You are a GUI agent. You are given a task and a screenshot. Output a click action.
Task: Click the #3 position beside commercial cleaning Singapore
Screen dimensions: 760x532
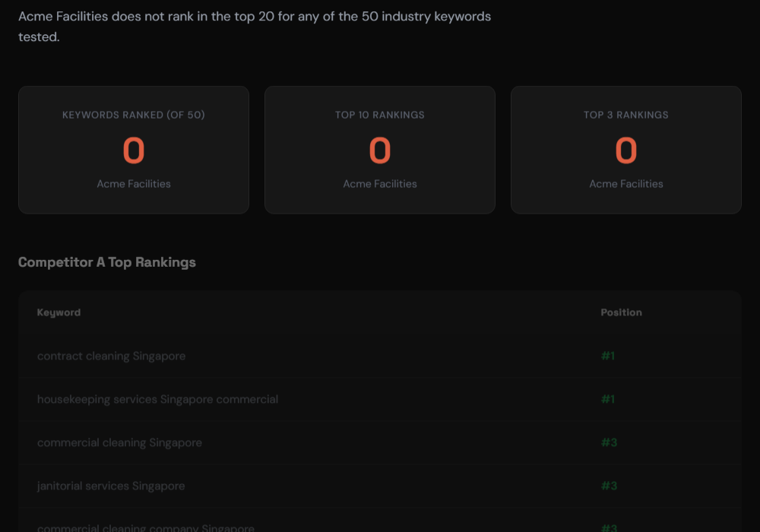tap(610, 442)
